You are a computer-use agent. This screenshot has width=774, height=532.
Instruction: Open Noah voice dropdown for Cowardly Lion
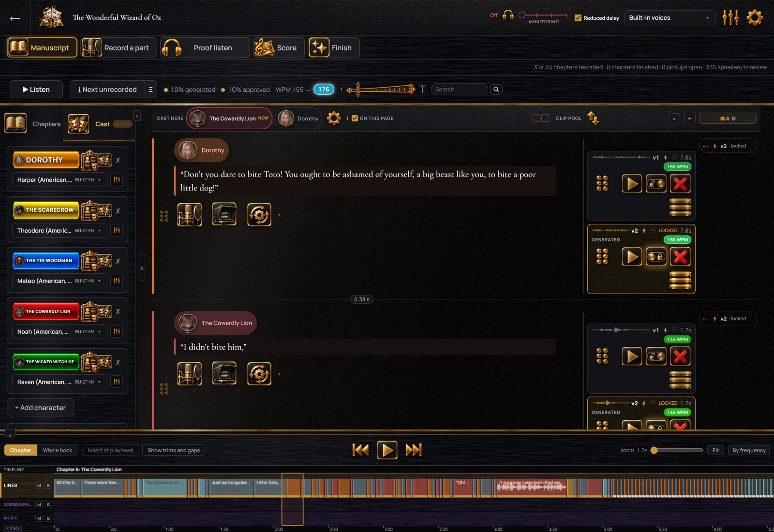[59, 331]
